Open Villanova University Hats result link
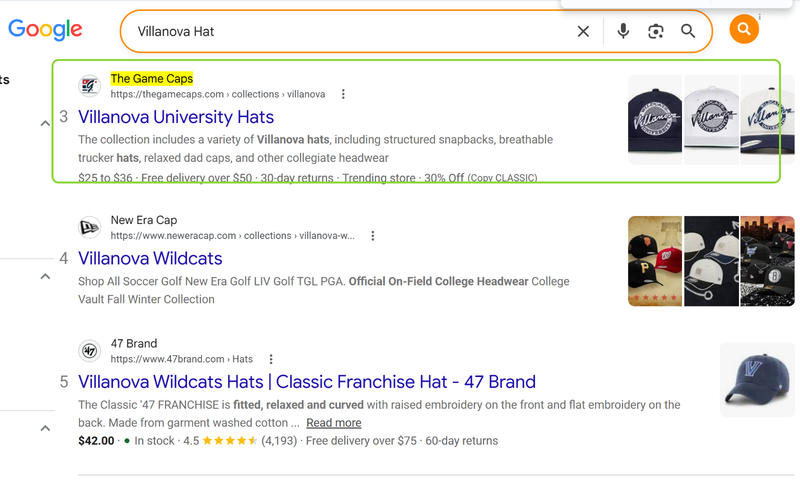This screenshot has height=480, width=800. pos(176,117)
